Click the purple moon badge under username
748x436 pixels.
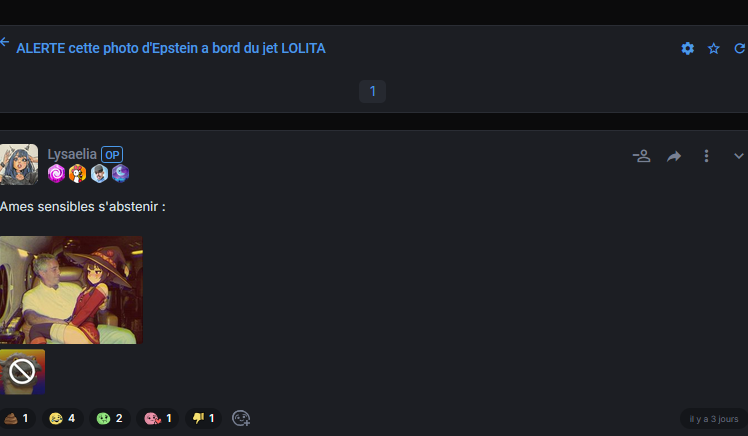click(120, 174)
